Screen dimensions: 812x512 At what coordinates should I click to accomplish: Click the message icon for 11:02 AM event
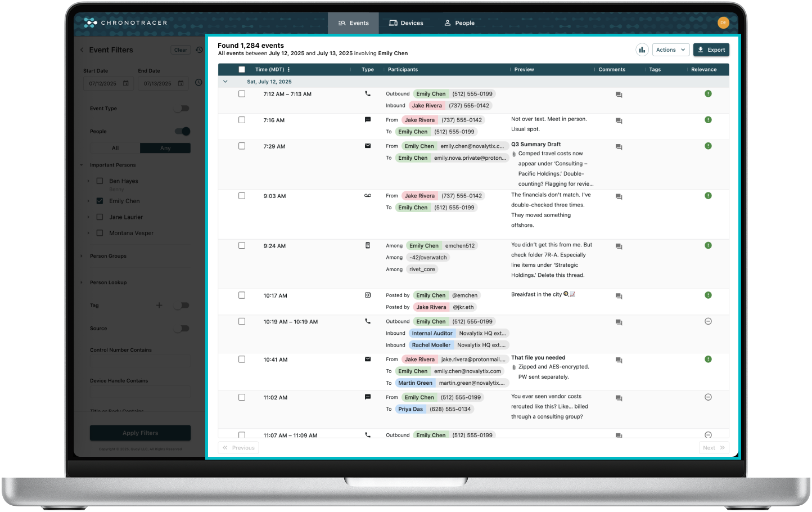tap(368, 397)
